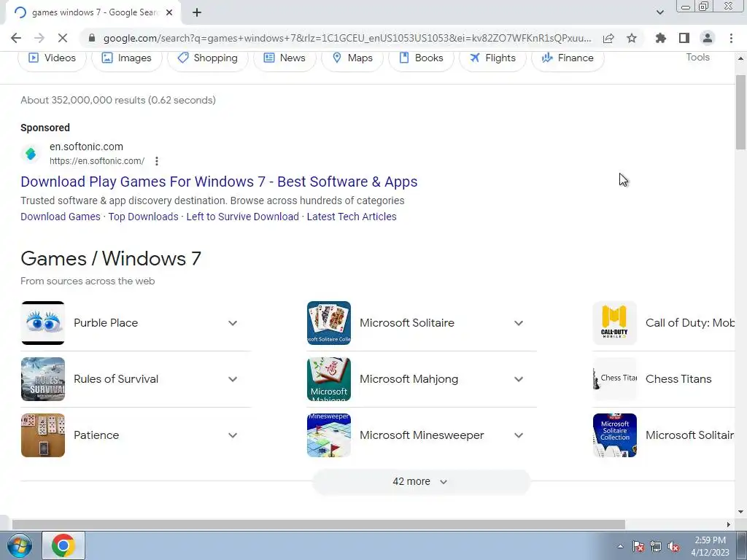Open the Action Center flag icon

tap(638, 546)
